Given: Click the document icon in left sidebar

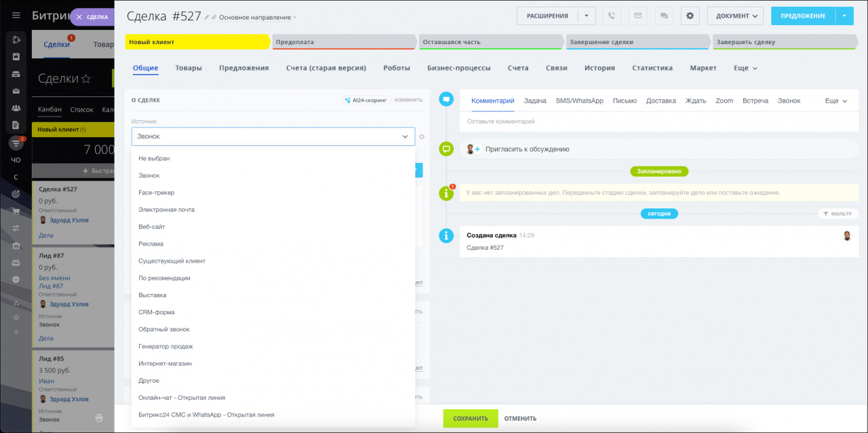Looking at the screenshot, I should point(16,126).
